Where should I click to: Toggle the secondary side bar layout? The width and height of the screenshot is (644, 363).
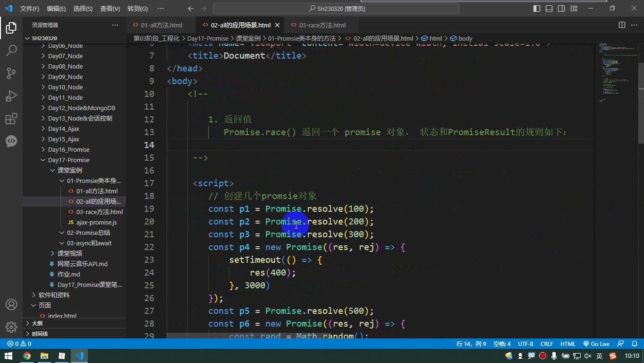[x=561, y=9]
